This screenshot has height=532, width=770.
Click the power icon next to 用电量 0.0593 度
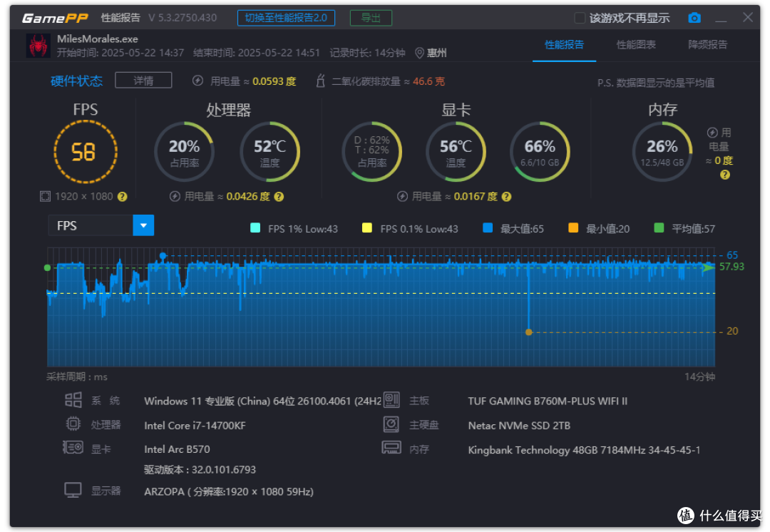point(197,81)
